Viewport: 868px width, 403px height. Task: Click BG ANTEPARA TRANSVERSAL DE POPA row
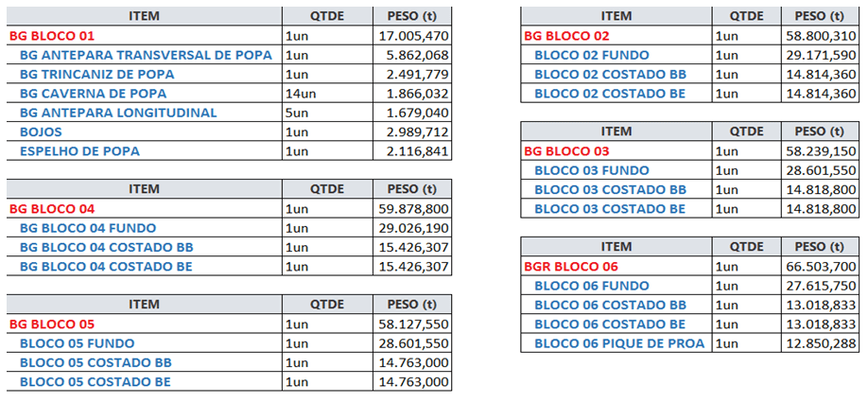coord(229,56)
